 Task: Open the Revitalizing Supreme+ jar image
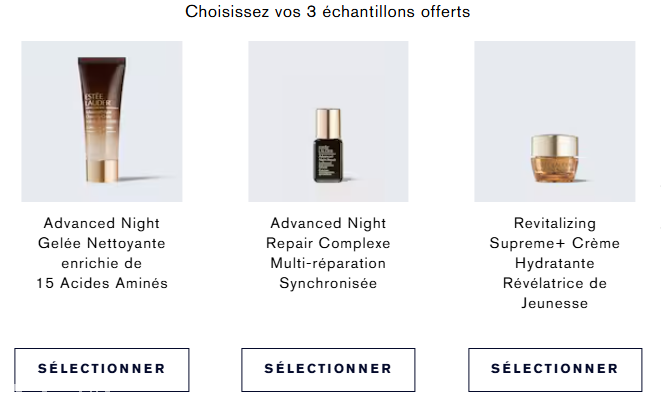(x=554, y=121)
